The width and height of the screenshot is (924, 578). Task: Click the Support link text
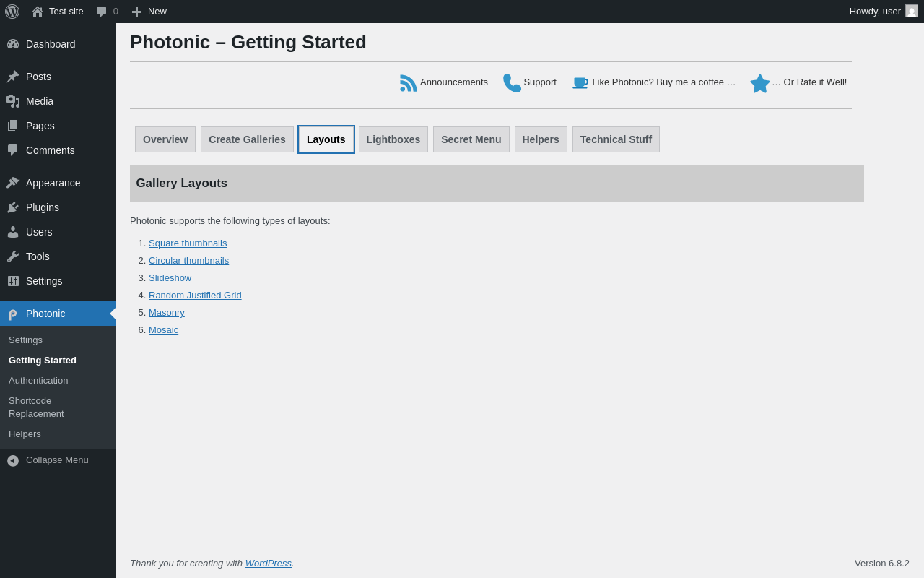point(540,82)
